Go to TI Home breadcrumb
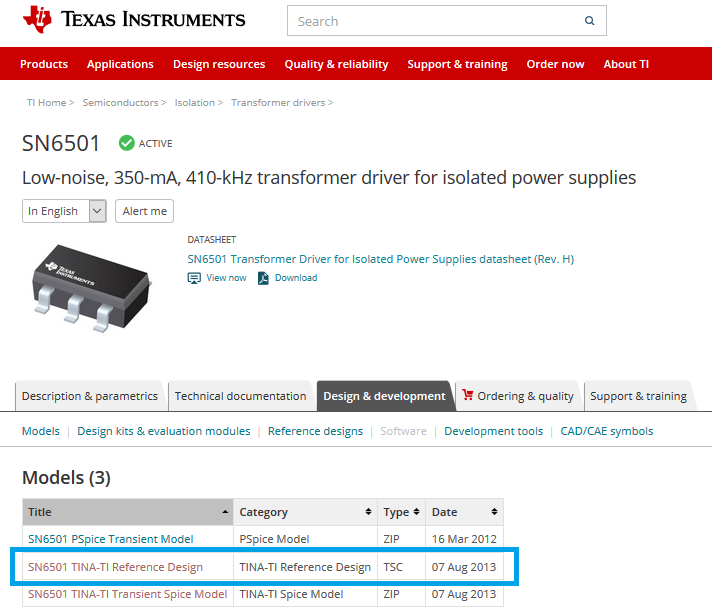The width and height of the screenshot is (712, 614). point(46,103)
